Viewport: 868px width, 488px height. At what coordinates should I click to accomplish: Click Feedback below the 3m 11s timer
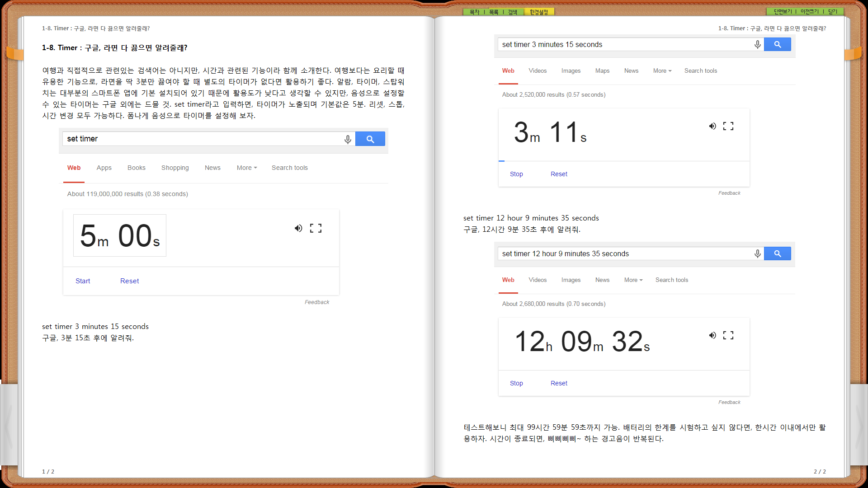point(729,193)
